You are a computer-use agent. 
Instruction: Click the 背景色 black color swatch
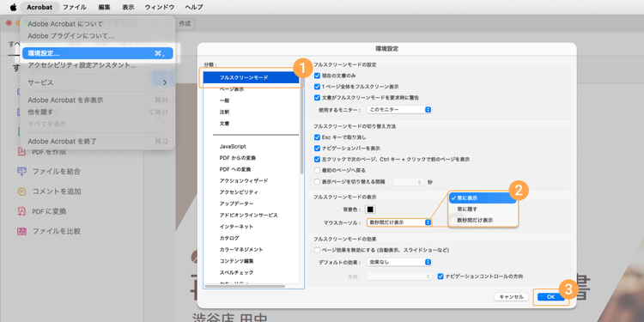pyautogui.click(x=370, y=210)
